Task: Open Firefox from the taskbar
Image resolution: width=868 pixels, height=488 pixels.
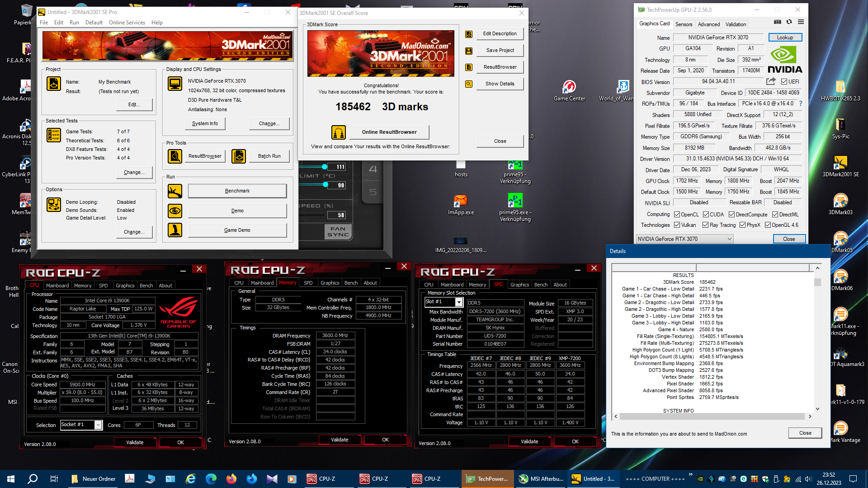Action: tap(231, 479)
